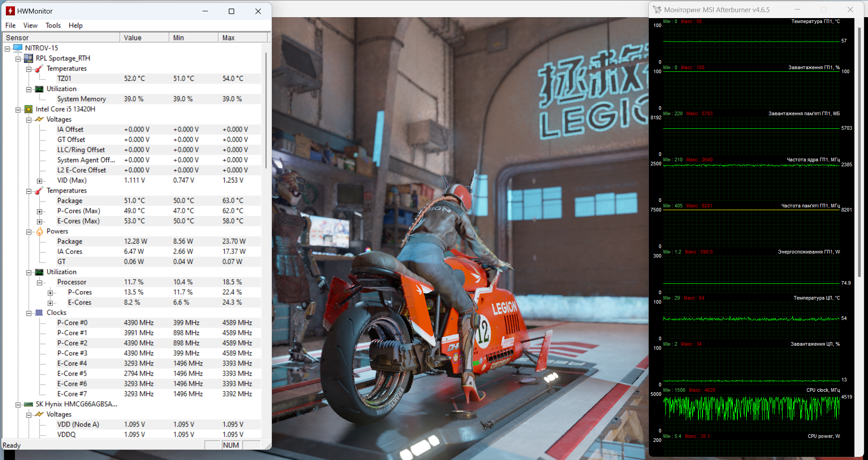Open the View menu
The width and height of the screenshot is (868, 460).
(30, 25)
